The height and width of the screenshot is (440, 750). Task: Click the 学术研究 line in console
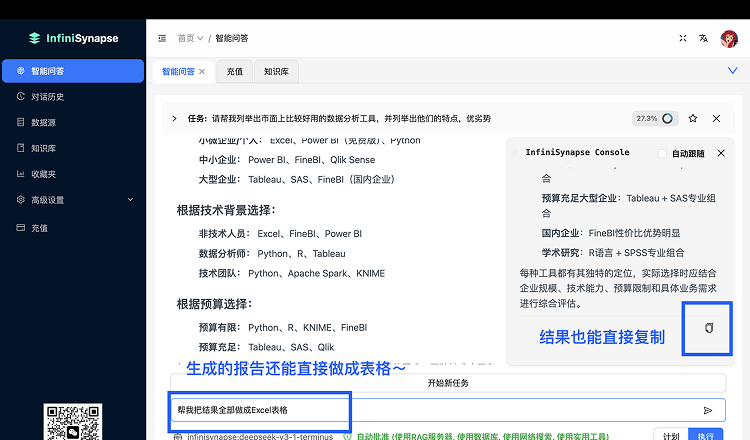[x=613, y=253]
